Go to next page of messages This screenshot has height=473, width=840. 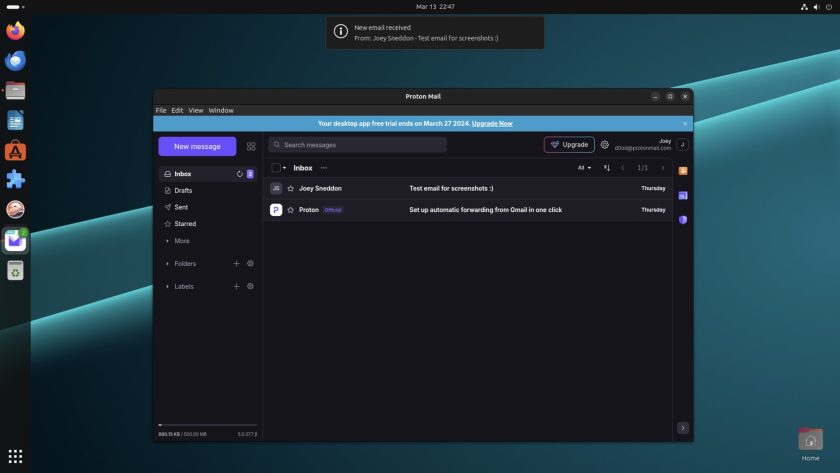tap(663, 168)
